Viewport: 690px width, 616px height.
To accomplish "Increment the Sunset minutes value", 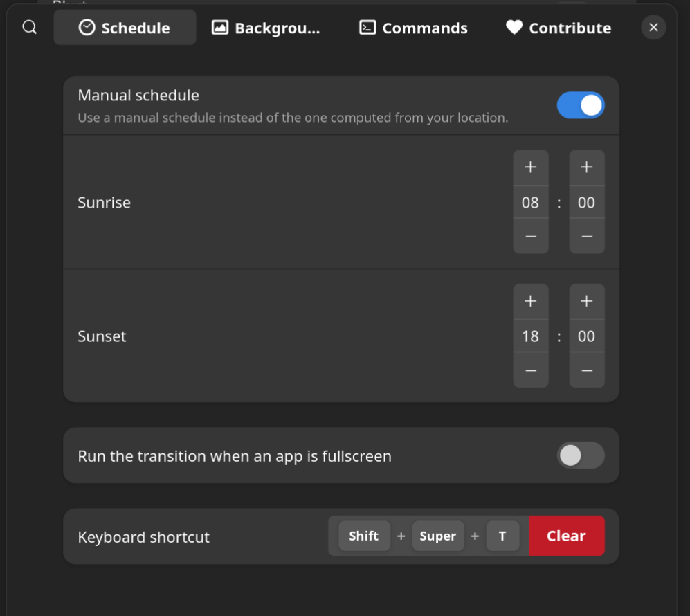I will point(586,301).
